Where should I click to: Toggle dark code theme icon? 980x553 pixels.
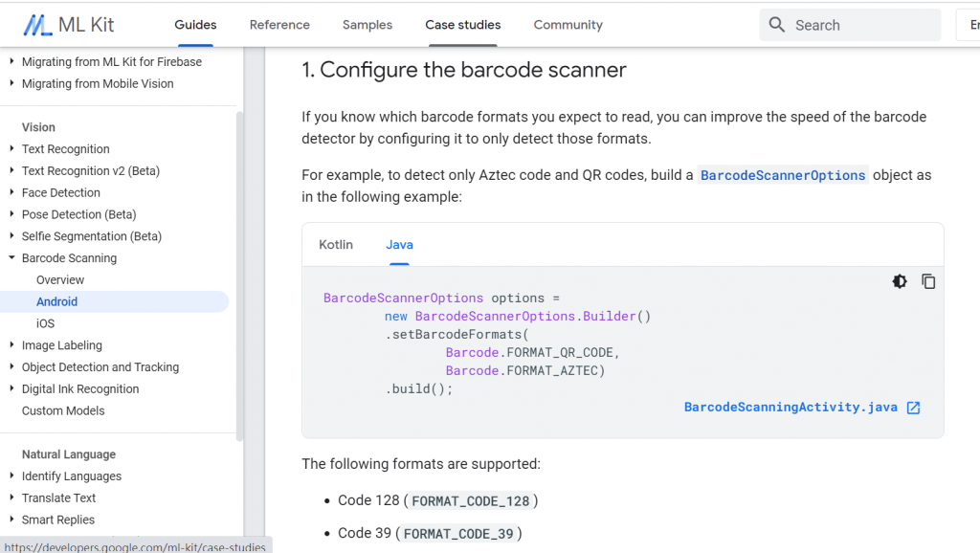[900, 281]
